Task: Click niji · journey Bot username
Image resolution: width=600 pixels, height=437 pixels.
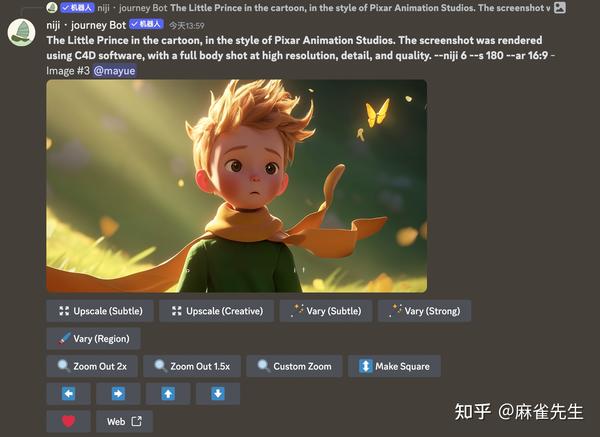Action: click(86, 25)
